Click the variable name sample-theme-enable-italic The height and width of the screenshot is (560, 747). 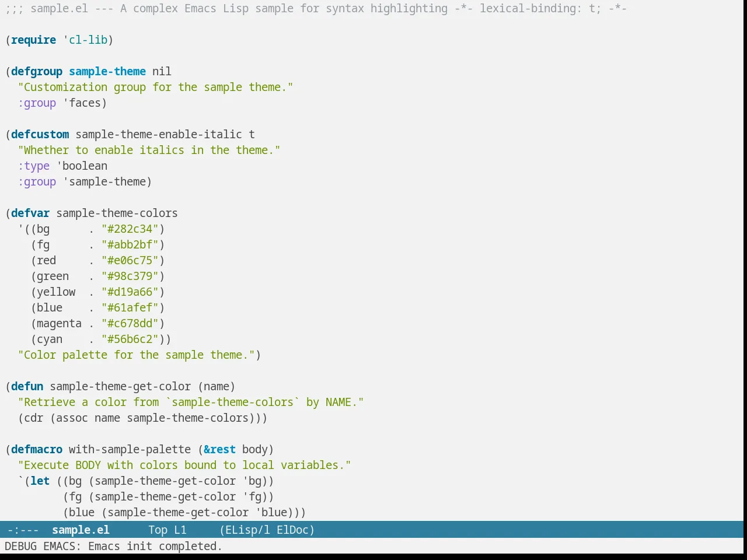coord(159,134)
